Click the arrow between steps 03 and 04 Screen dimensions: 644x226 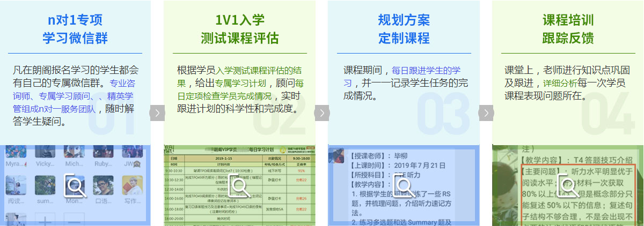pyautogui.click(x=486, y=113)
